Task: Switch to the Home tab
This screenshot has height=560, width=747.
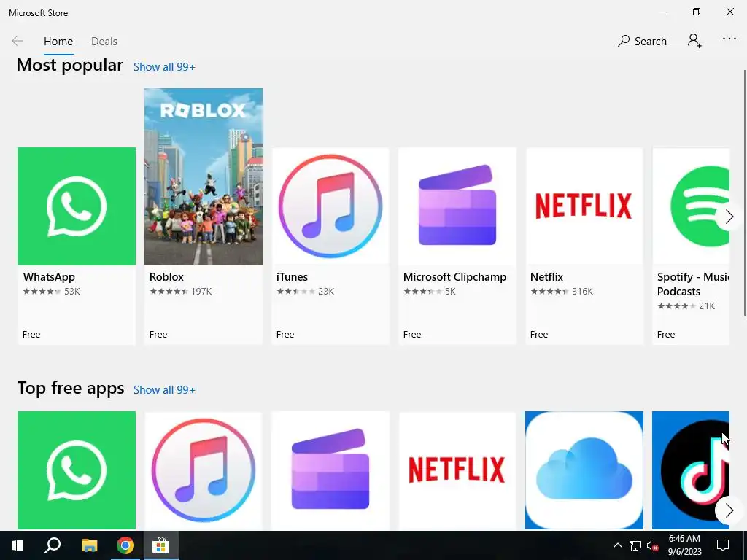Action: [58, 42]
